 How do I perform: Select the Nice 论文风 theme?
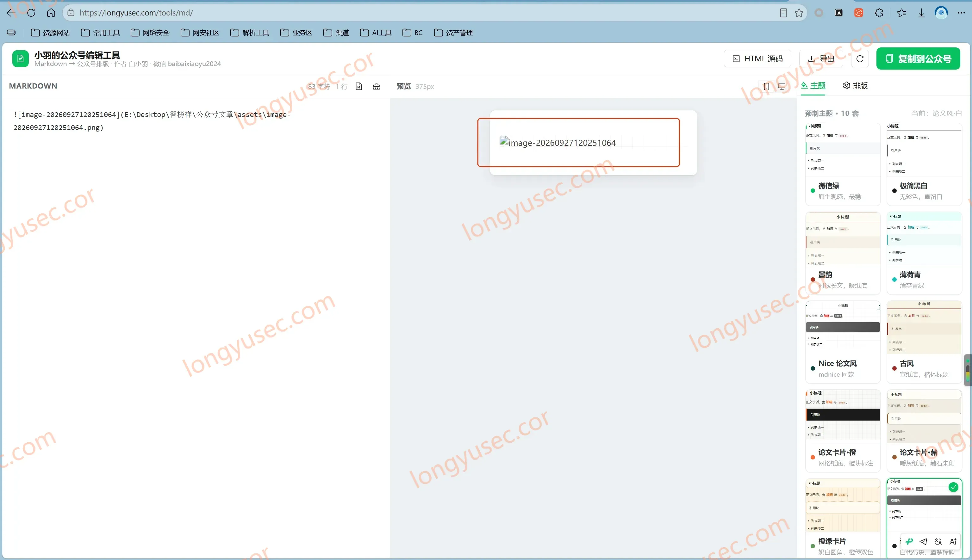click(x=843, y=342)
